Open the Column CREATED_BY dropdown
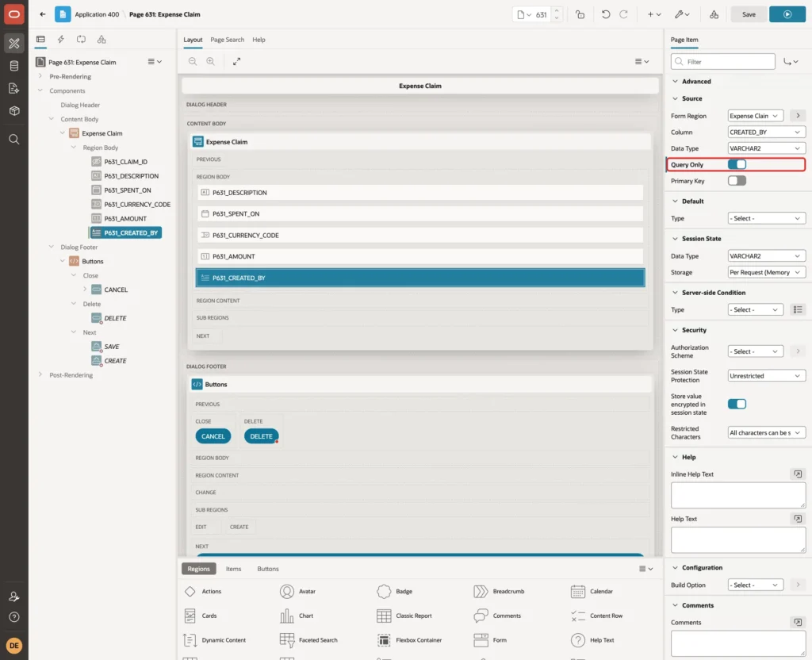 click(767, 132)
